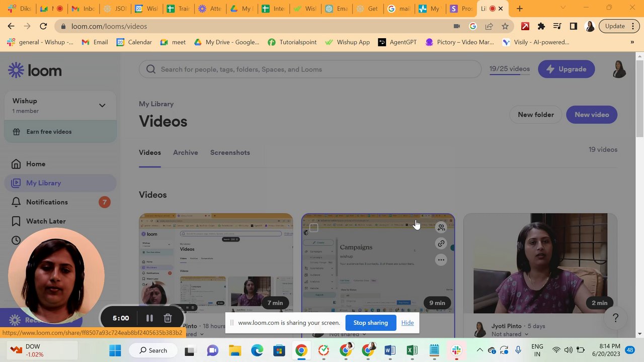Switch to the Screenshots tab
Viewport: 644px width, 362px height.
[230, 152]
